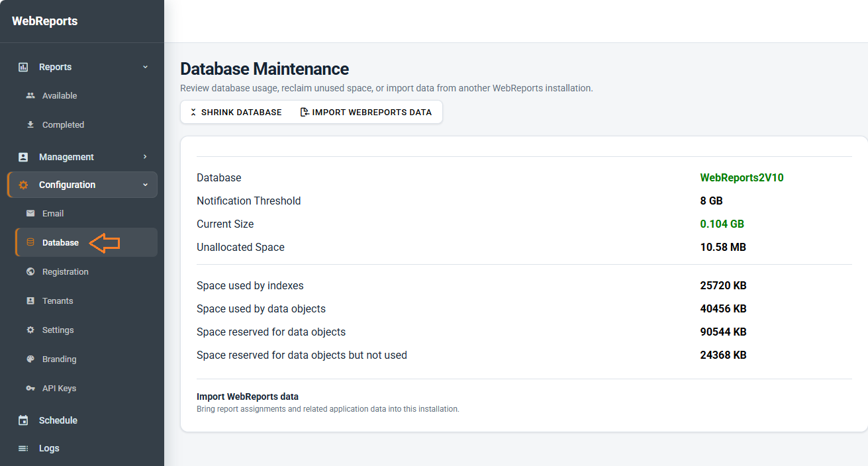Expand the Management section chevron
Screen dimensions: 868x466
click(145, 157)
